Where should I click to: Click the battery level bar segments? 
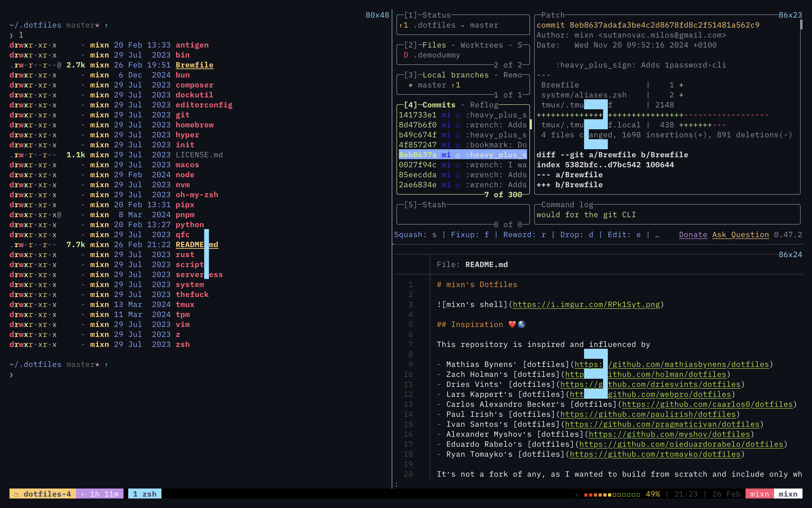coord(612,494)
